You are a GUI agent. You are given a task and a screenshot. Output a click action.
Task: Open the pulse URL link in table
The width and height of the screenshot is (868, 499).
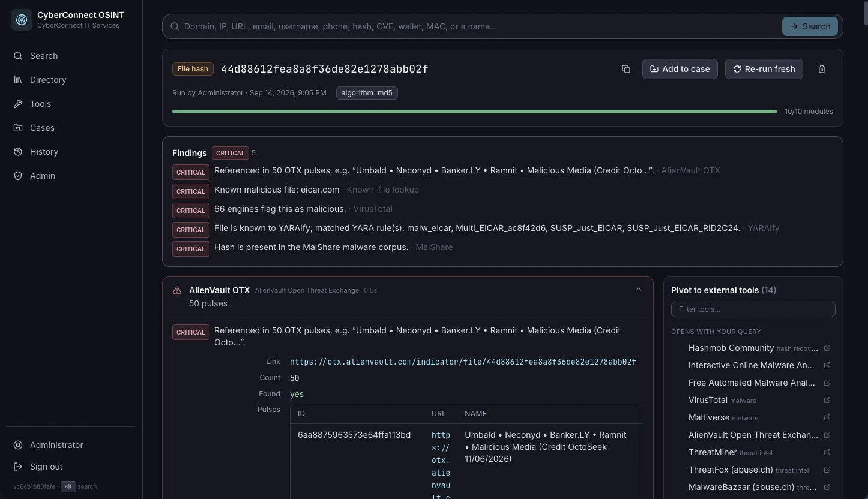[x=441, y=465]
